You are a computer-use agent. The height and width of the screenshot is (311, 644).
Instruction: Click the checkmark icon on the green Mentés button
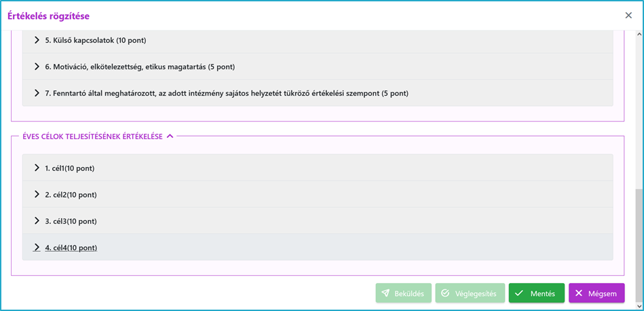519,293
